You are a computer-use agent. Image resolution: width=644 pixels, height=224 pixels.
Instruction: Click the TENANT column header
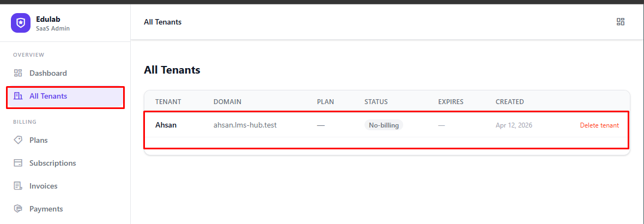[168, 102]
